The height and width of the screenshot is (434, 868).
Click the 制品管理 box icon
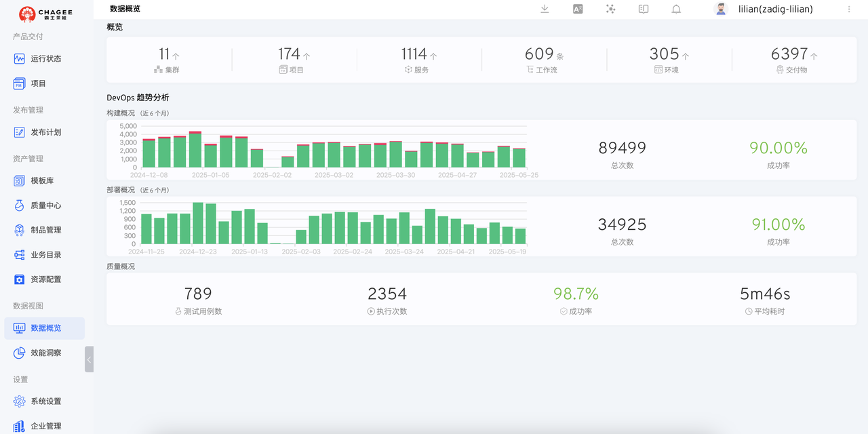(x=19, y=230)
